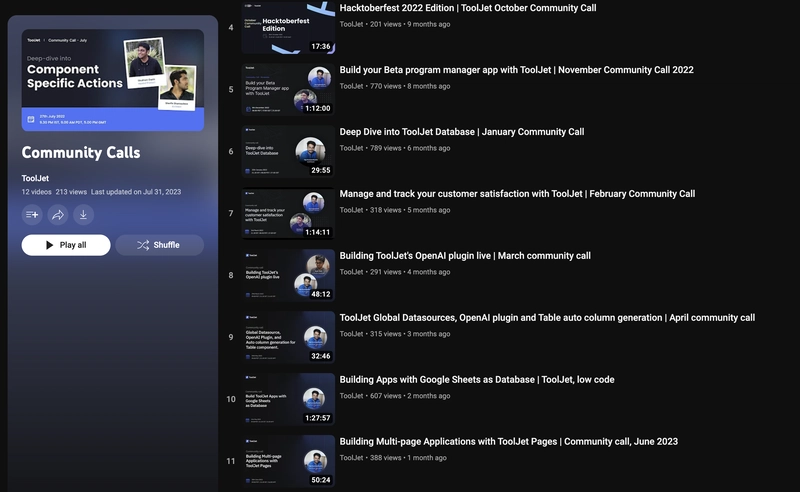The height and width of the screenshot is (492, 800).
Task: Open Manage and track customer satisfaction video
Action: pos(517,194)
